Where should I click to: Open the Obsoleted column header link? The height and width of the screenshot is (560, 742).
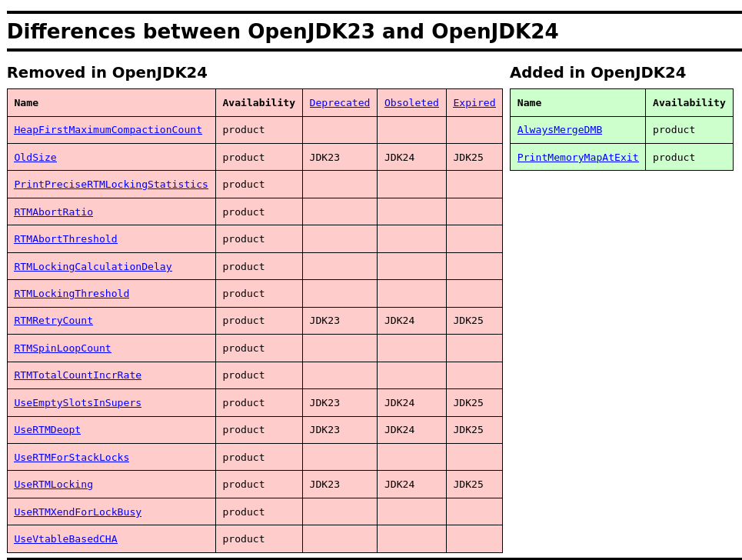(411, 103)
